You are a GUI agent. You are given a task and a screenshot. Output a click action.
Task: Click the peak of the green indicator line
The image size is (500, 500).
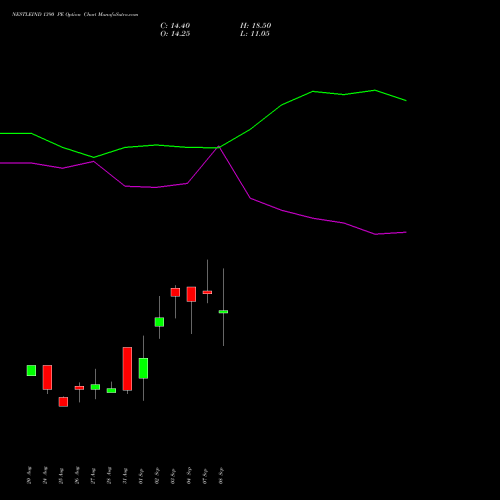coord(375,90)
